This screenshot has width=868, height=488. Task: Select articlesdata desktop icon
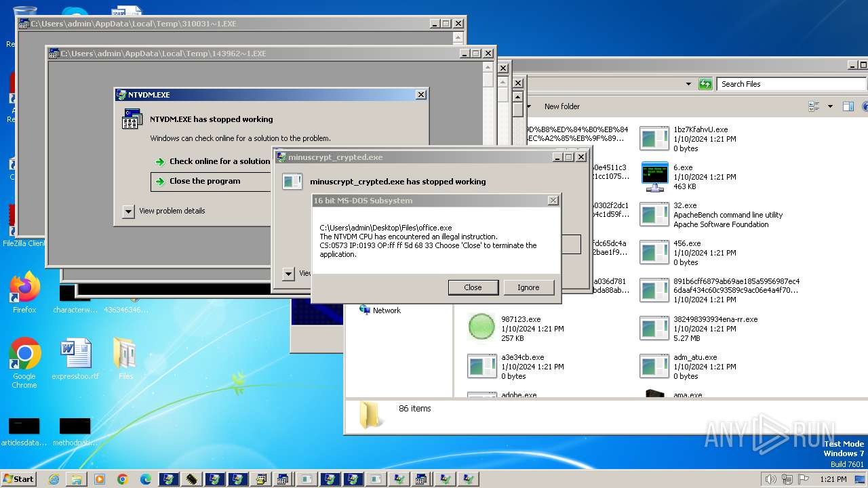24,432
